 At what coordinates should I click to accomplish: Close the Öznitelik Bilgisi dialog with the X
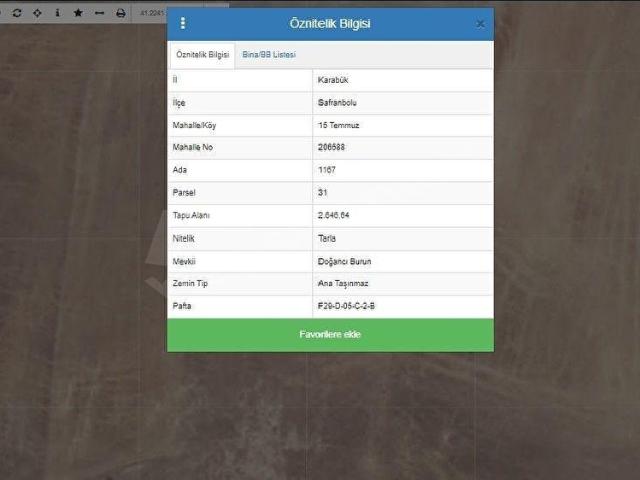[x=480, y=24]
